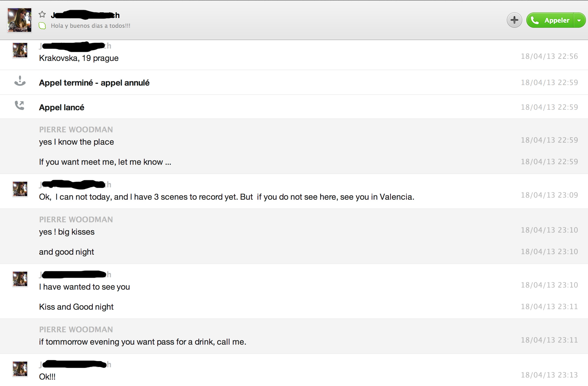
Task: Select the "Appel terminé - appel annulé" text
Action: 94,83
